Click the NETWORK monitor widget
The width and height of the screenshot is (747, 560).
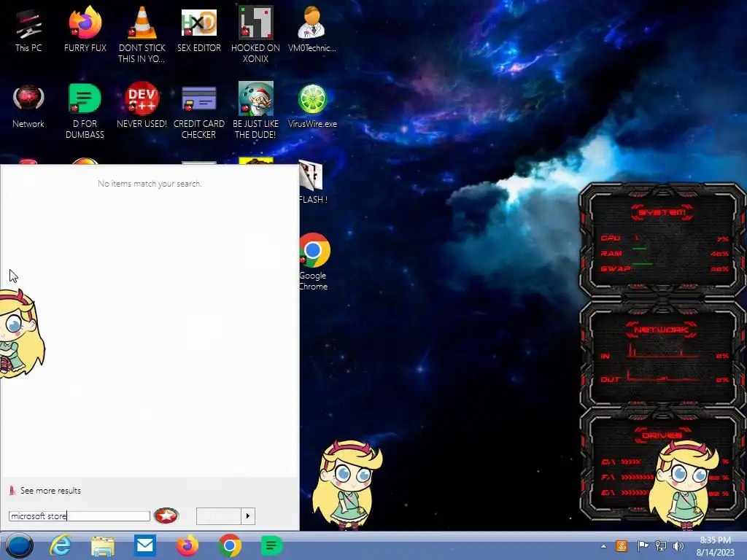coord(661,354)
